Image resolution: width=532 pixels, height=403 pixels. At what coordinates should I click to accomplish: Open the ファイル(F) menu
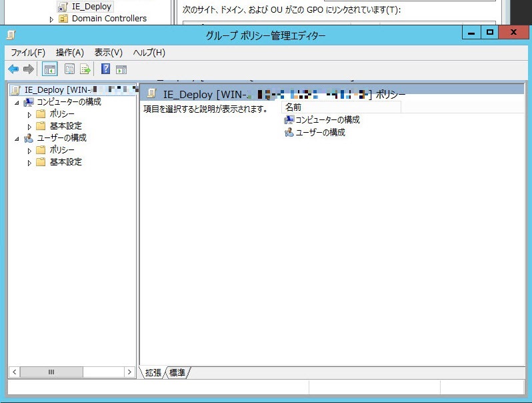pos(28,53)
